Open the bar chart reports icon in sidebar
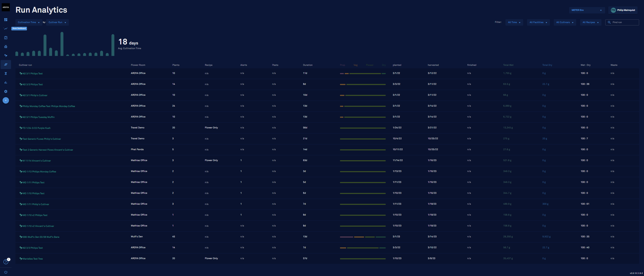This screenshot has height=276, width=644. point(6,83)
